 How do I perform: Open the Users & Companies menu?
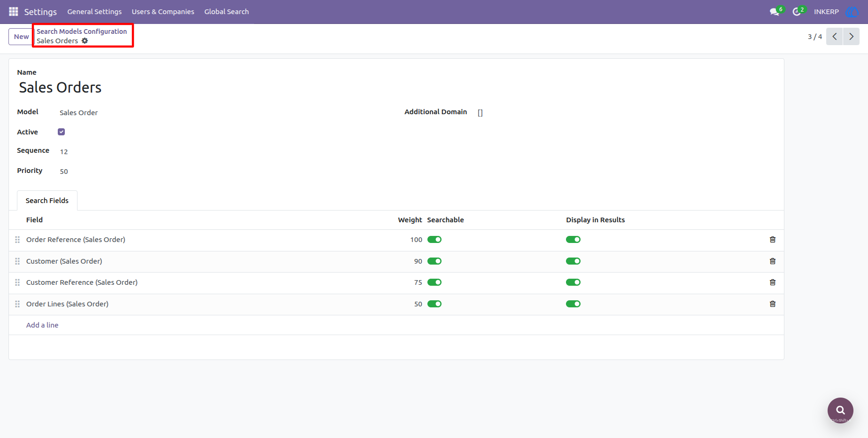(163, 12)
